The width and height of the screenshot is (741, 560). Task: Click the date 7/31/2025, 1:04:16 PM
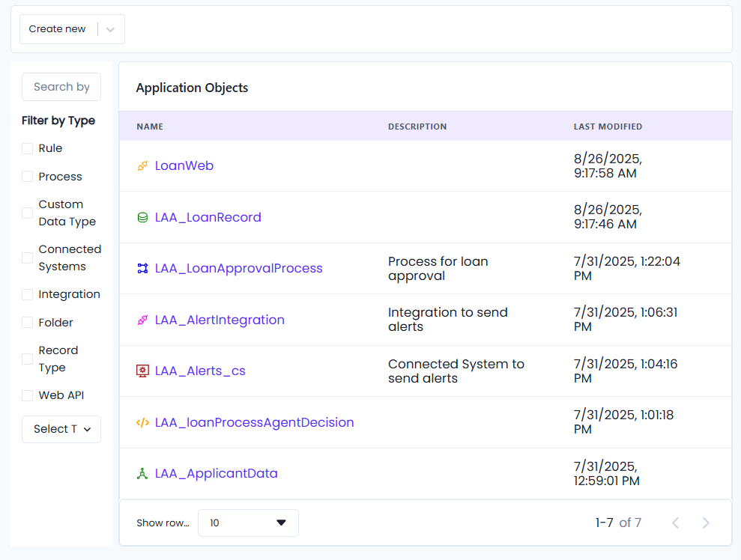[626, 371]
